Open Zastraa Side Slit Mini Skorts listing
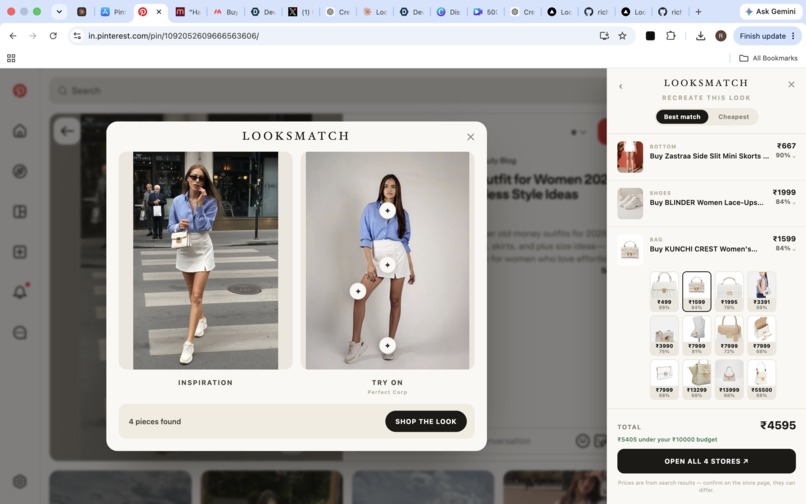Screen dimensions: 806x504 [709, 156]
